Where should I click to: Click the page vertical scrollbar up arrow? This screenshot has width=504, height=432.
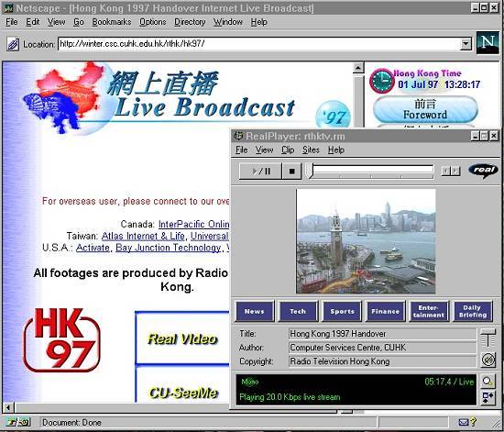[x=358, y=68]
